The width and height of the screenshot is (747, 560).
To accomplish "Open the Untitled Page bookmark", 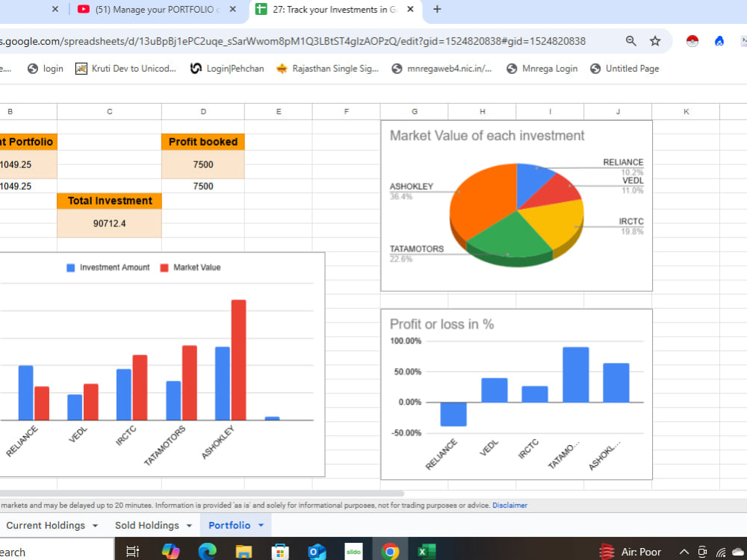I will [x=624, y=69].
